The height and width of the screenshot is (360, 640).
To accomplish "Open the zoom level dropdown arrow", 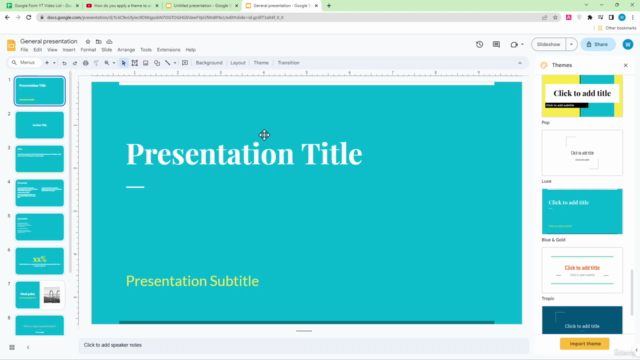I will [x=114, y=63].
